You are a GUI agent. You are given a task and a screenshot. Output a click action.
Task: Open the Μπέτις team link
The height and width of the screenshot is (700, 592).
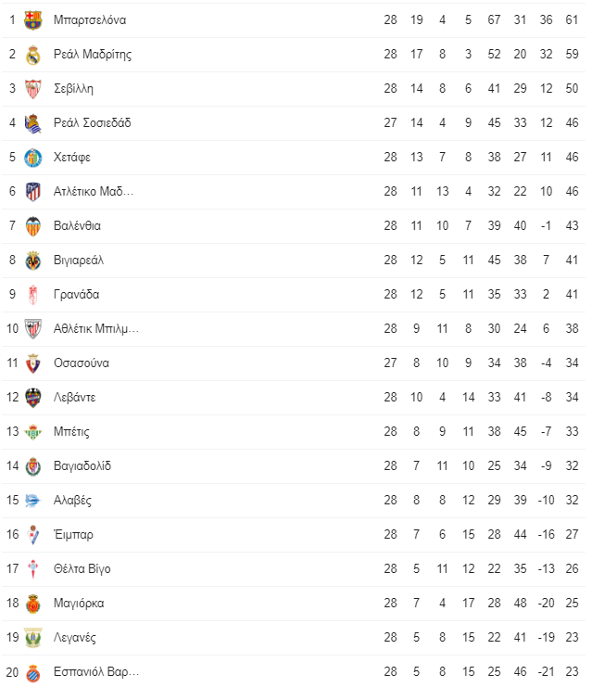71,432
